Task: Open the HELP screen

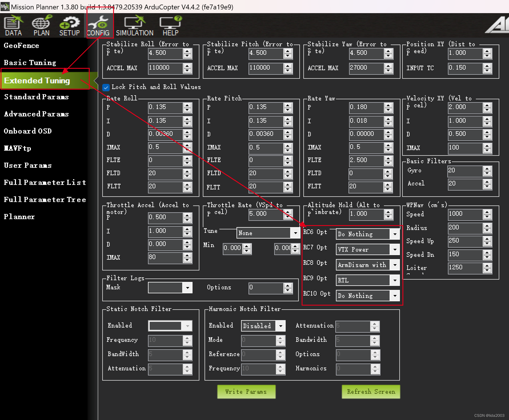Action: tap(171, 26)
